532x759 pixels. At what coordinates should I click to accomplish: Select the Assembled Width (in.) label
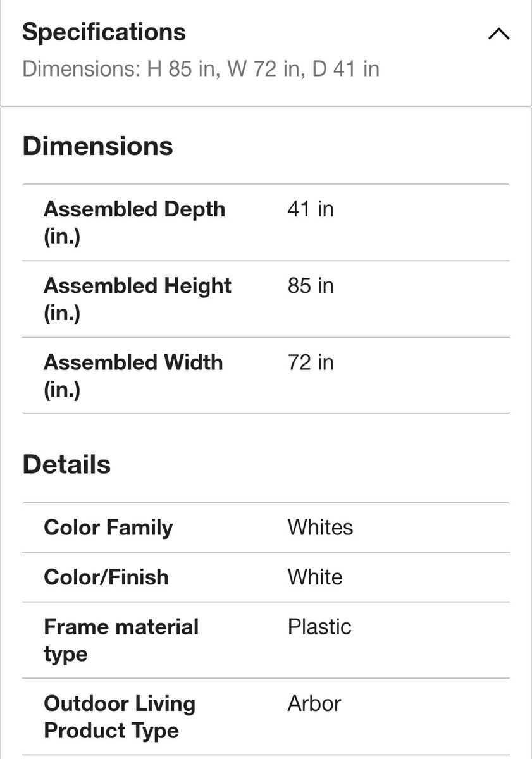point(133,376)
